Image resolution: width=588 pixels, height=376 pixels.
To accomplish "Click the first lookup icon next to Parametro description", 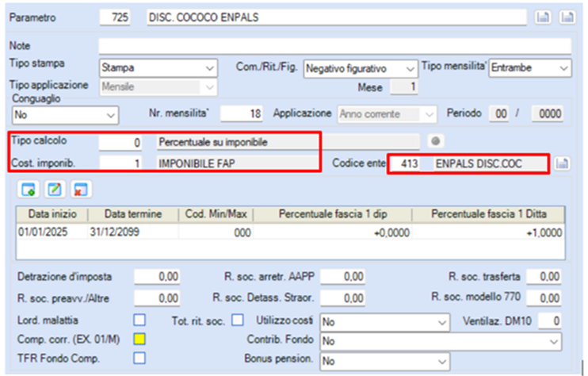I will 543,17.
